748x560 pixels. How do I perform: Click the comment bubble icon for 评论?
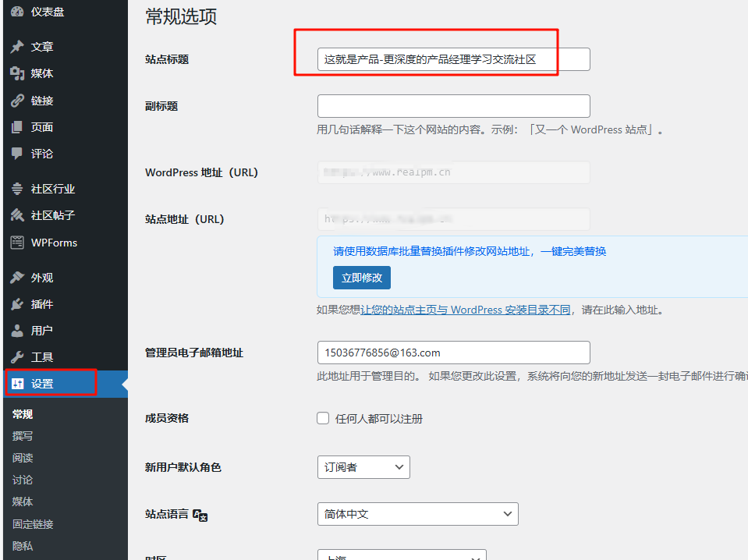click(17, 154)
